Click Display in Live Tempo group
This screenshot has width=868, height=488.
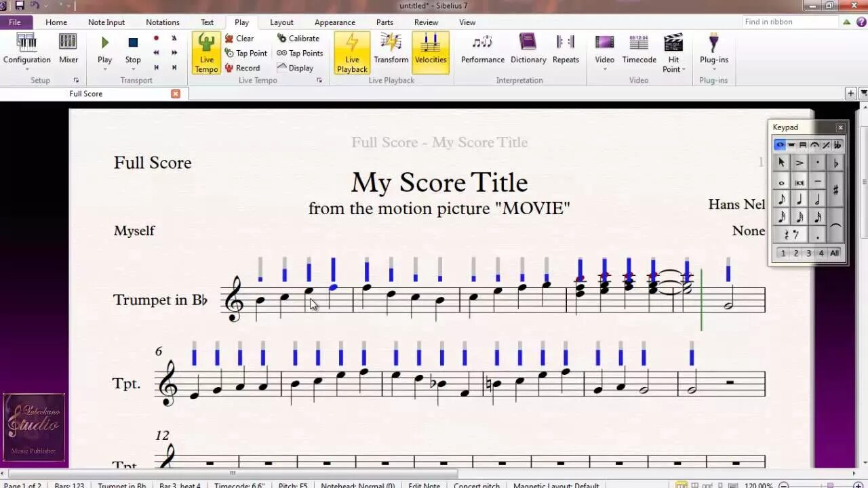click(x=295, y=68)
